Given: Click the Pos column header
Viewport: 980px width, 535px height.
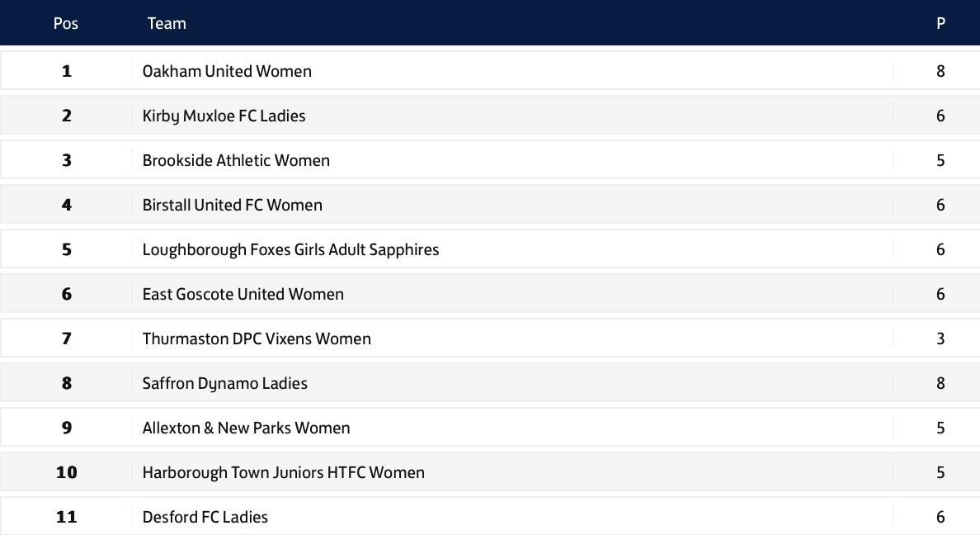Looking at the screenshot, I should click(x=66, y=23).
